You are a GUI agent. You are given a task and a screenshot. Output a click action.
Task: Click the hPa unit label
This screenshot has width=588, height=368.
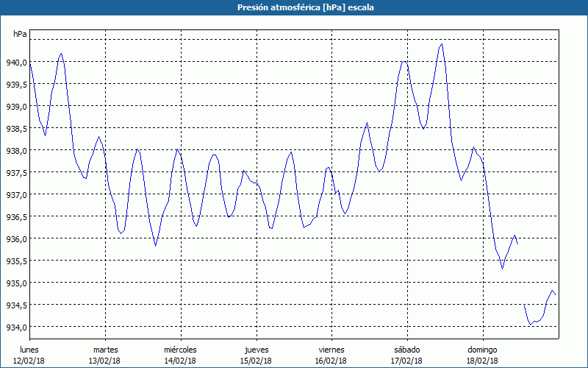(20, 34)
